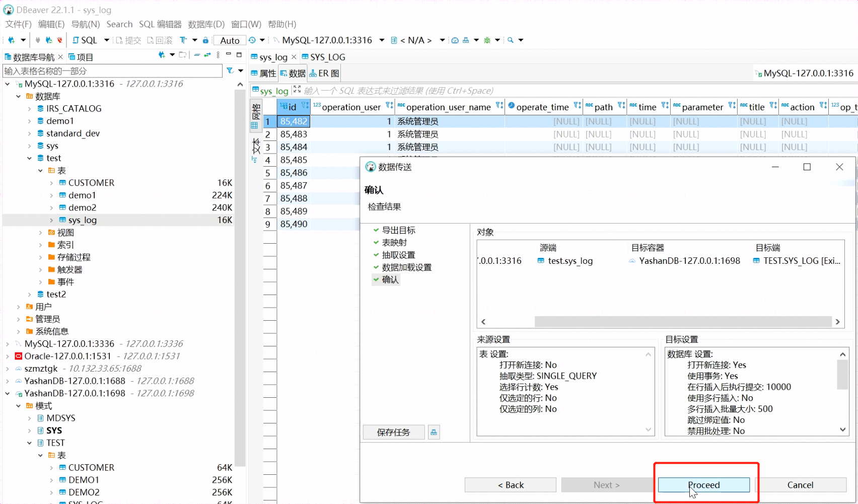This screenshot has height=504, width=858.
Task: Click Proceed in data transfer dialog
Action: 704,485
